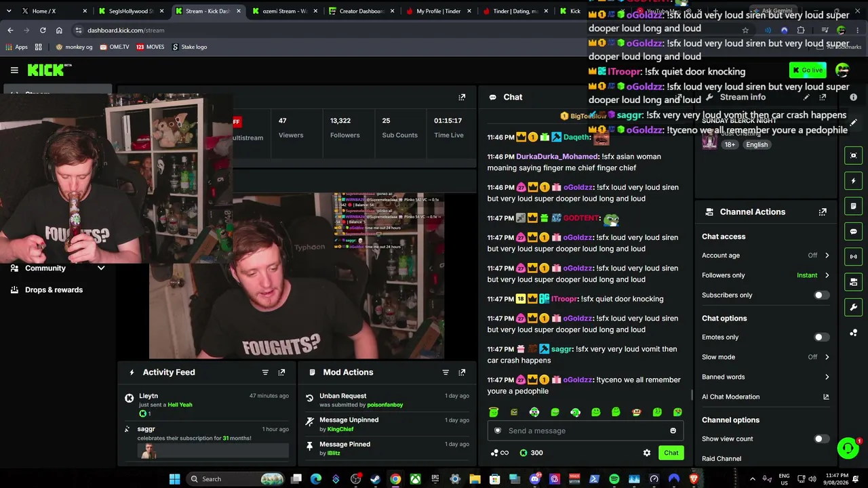Select the Lleytn activity feed entry
868x488 pixels.
(207, 404)
